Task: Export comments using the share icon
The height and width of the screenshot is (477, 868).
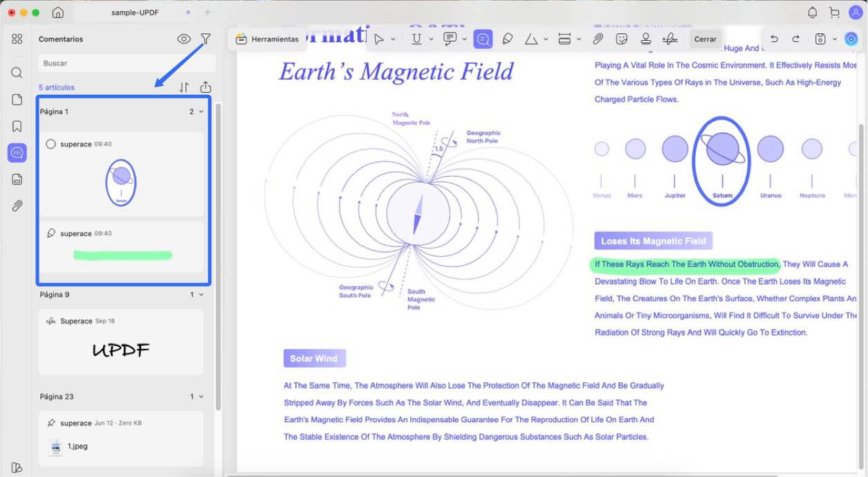Action: click(x=205, y=87)
